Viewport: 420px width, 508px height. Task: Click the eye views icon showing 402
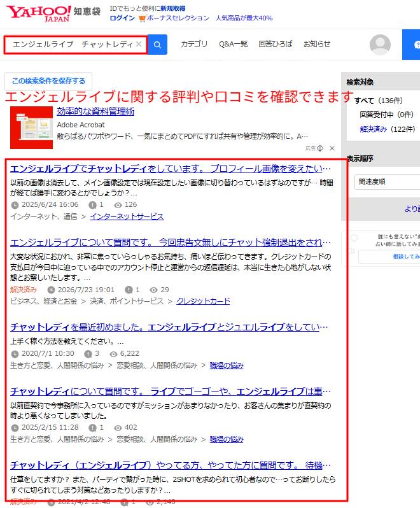(118, 428)
